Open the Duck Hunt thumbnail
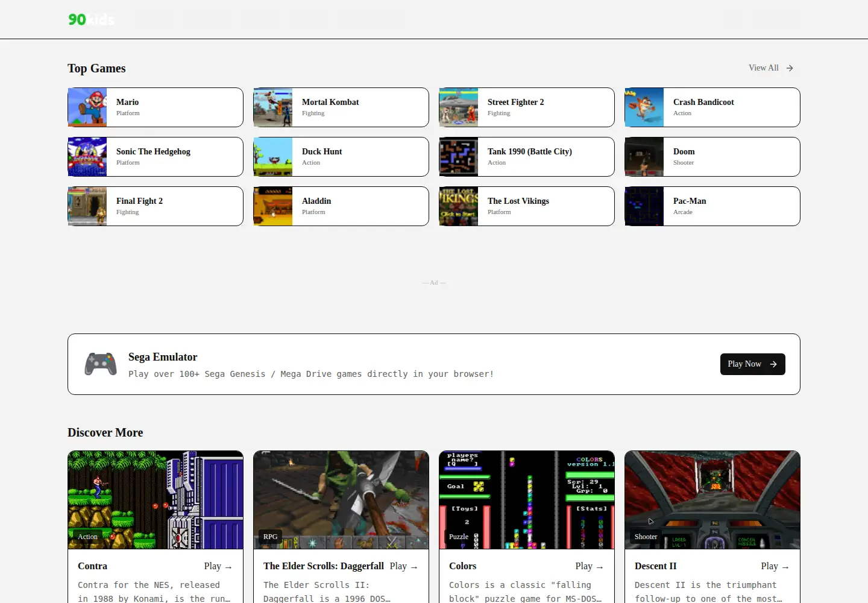 tap(273, 157)
